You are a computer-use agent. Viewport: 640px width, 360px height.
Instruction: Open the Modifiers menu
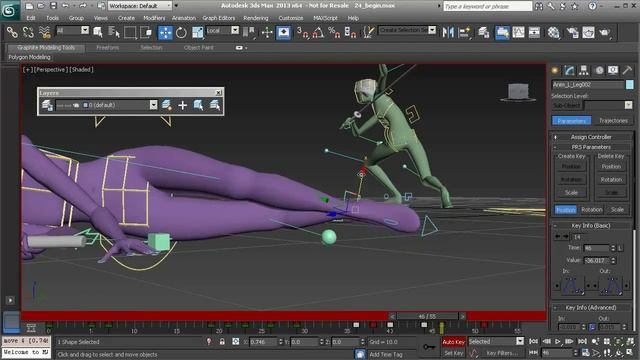154,18
